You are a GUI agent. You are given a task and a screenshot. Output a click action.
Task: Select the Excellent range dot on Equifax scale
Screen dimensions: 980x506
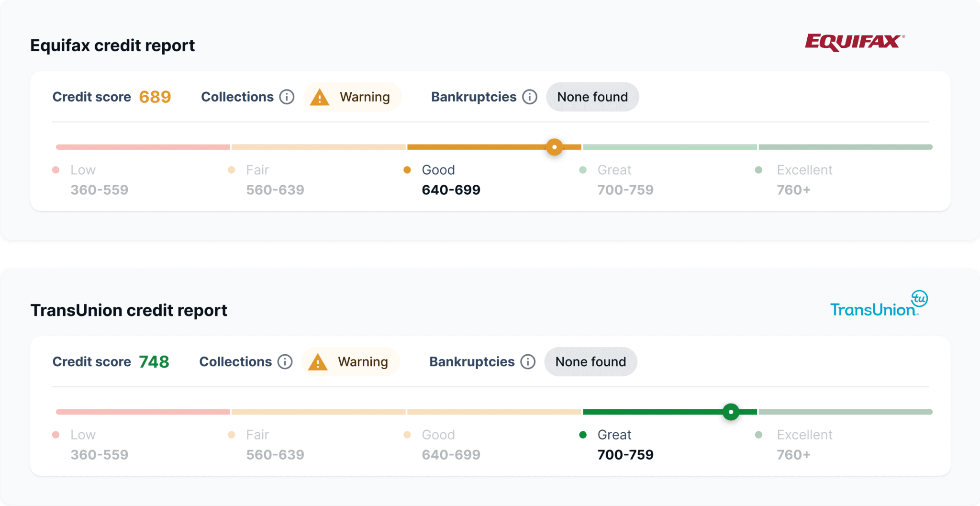758,169
